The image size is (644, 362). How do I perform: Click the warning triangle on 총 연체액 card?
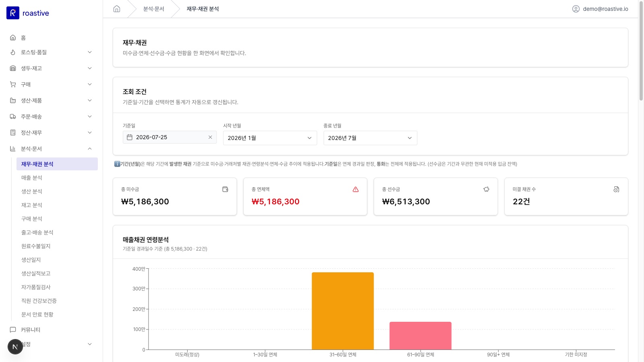coord(356,189)
